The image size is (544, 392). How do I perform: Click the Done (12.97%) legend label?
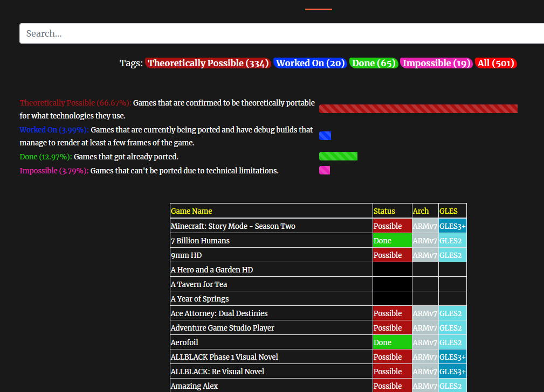[x=46, y=157]
